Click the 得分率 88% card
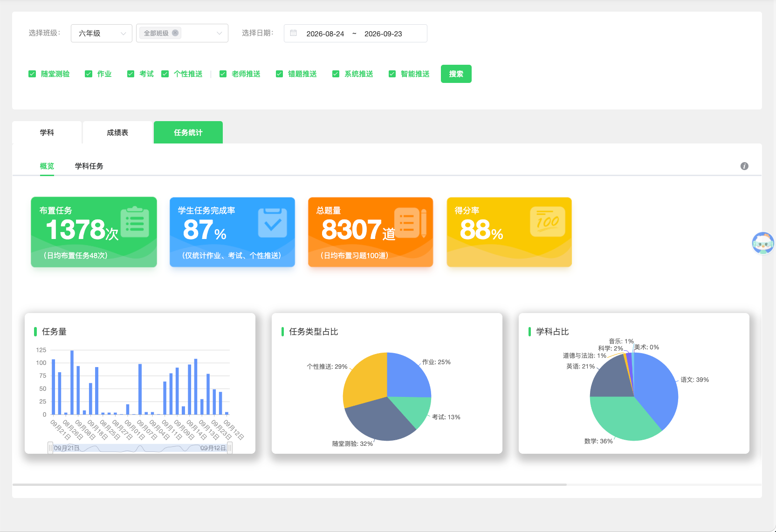This screenshot has height=532, width=776. 509,232
